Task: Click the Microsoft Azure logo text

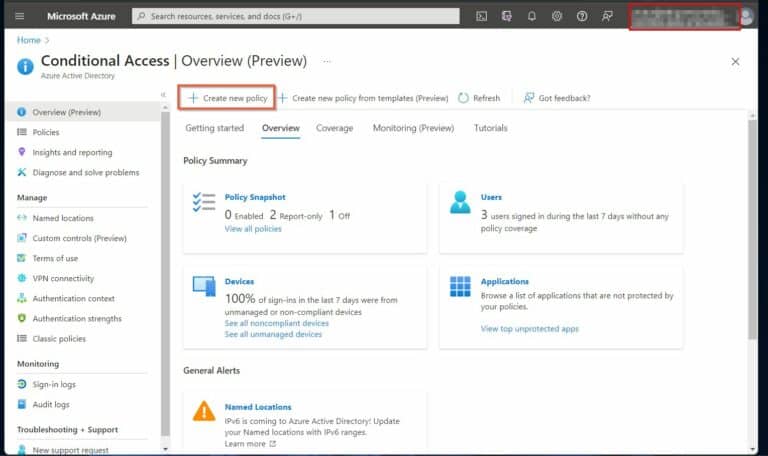Action: coord(81,16)
